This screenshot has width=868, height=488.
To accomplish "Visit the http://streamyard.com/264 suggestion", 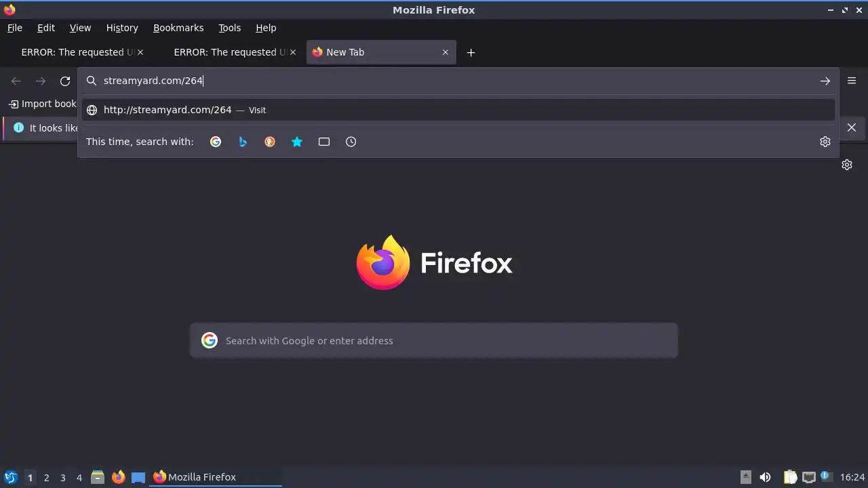I will click(x=458, y=110).
